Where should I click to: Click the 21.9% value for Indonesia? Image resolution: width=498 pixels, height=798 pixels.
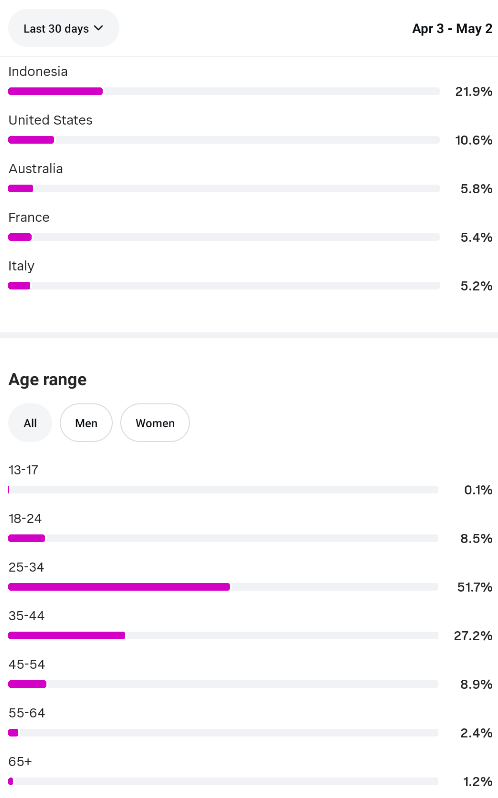(474, 92)
